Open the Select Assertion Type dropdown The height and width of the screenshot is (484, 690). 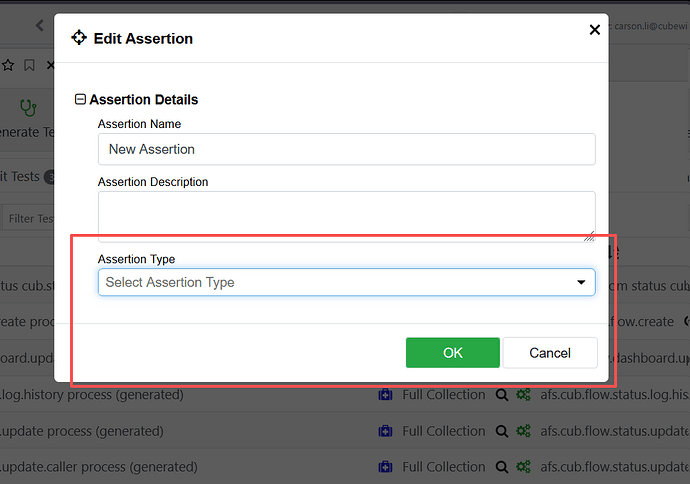point(346,282)
